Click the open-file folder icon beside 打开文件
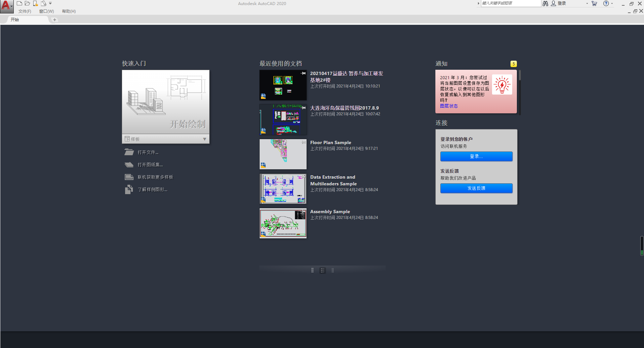Viewport: 644px width, 348px height. (129, 152)
